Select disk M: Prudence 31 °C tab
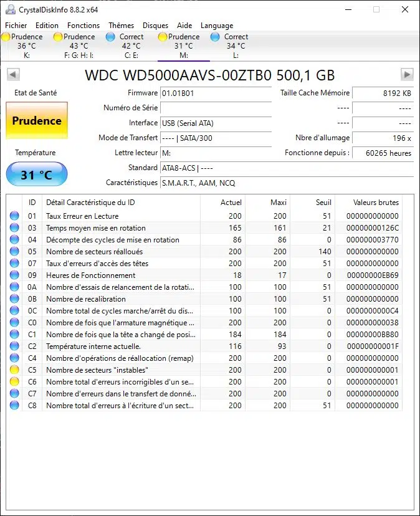The height and width of the screenshot is (516, 420). tap(184, 45)
